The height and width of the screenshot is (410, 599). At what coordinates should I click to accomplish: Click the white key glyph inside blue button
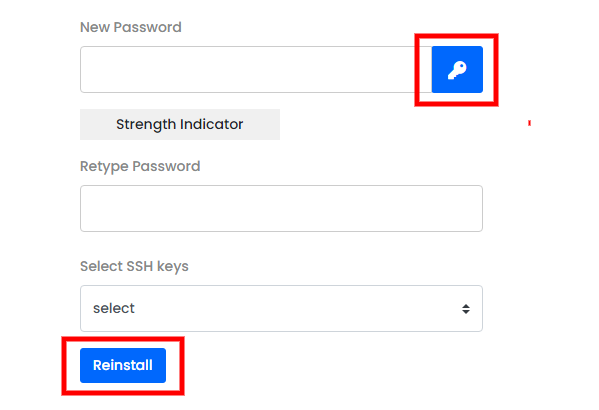click(x=457, y=70)
